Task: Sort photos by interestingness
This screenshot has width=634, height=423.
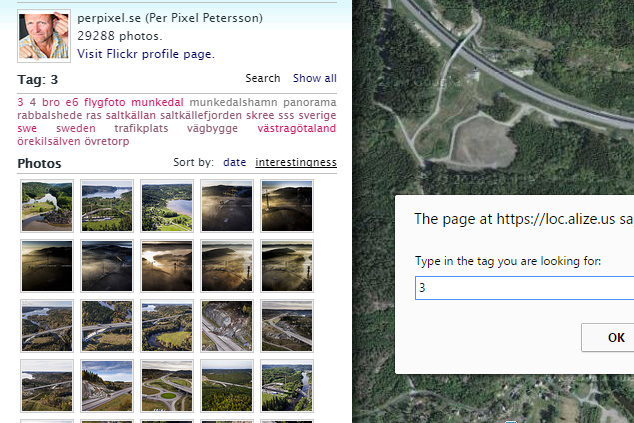Action: (296, 162)
